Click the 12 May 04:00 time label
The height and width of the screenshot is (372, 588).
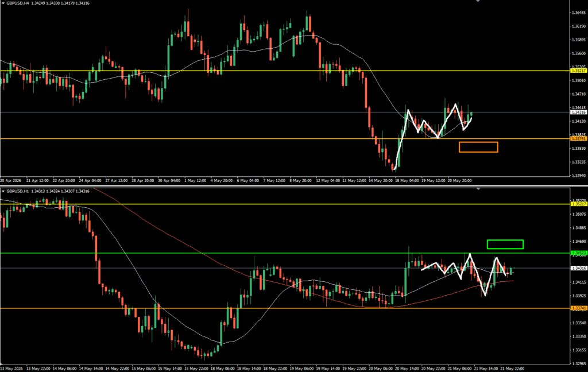[328, 181]
